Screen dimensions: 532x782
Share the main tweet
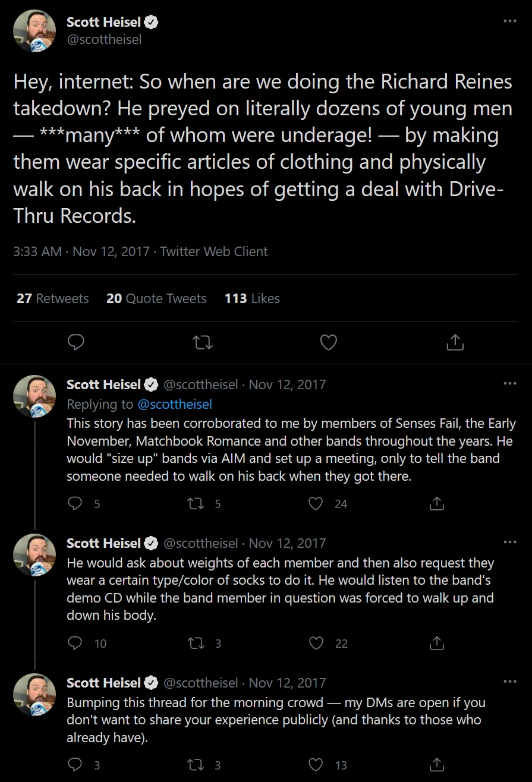coord(455,342)
